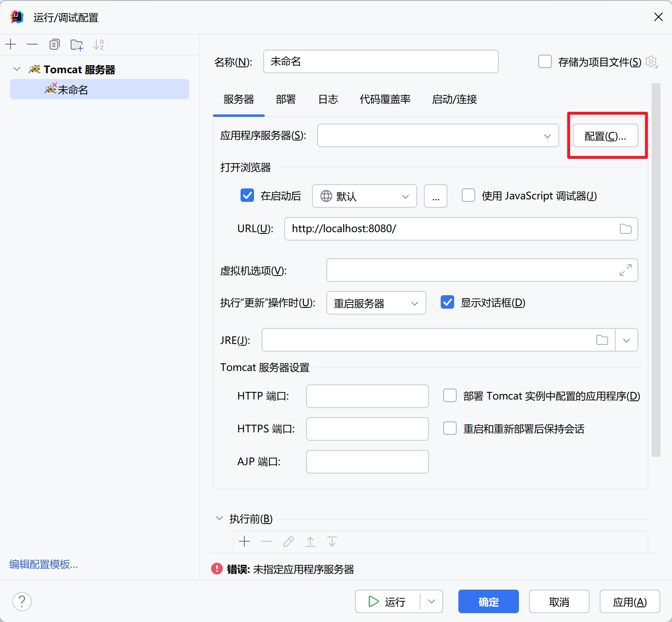672x622 pixels.
Task: Click the 配置(C)... button
Action: [605, 135]
